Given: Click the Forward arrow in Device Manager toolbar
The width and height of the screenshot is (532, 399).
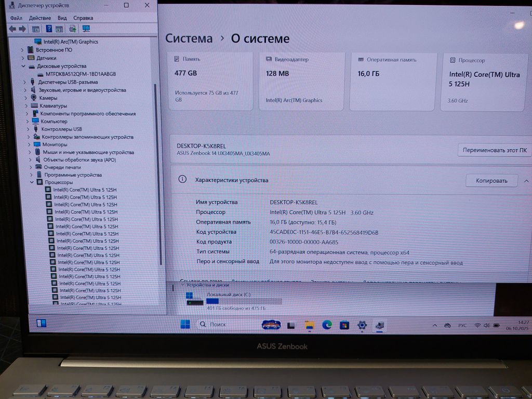Looking at the screenshot, I should click(22, 29).
